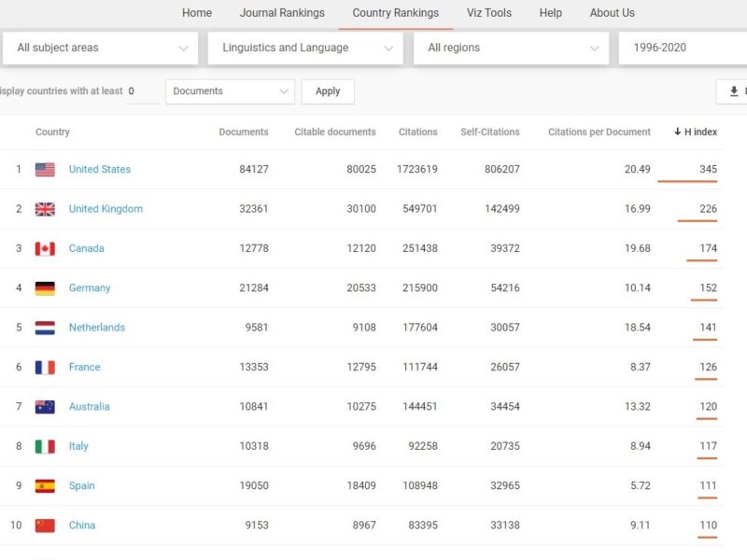Open the Documents filter dropdown
The width and height of the screenshot is (747, 560).
pos(230,91)
